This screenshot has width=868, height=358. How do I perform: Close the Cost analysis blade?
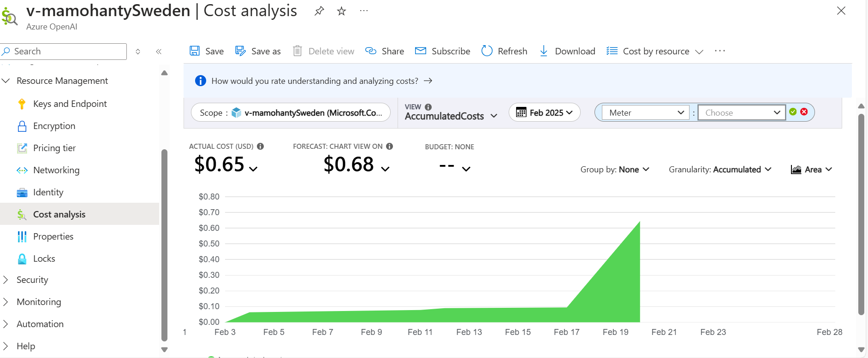point(841,11)
